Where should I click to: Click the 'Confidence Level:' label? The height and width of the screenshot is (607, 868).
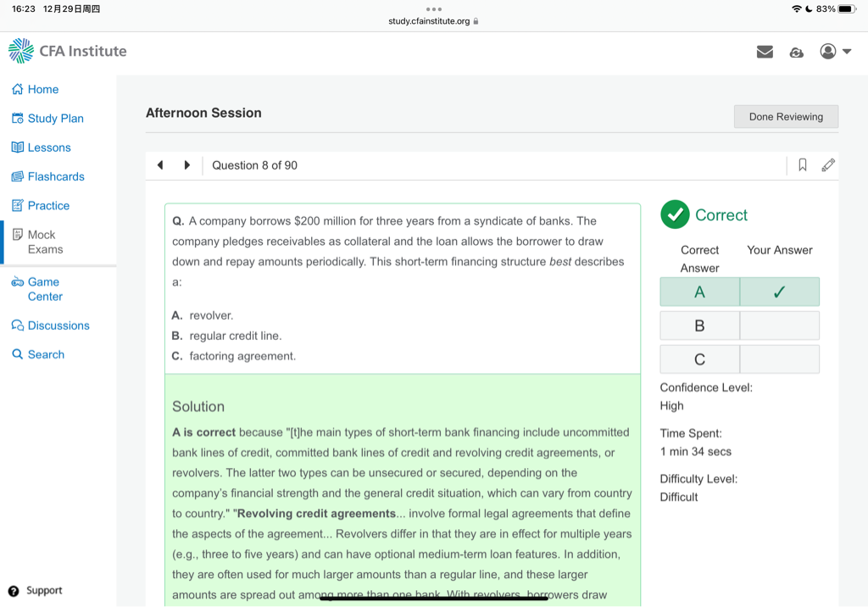pos(706,387)
